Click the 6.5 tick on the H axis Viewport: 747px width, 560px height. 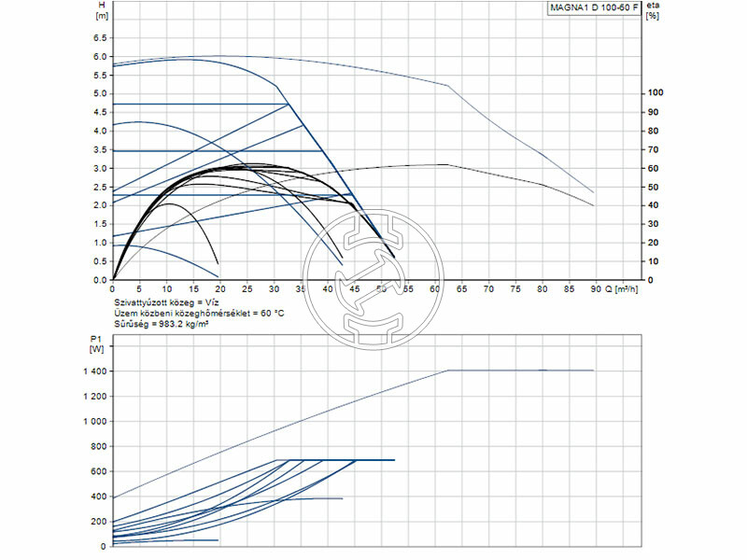click(100, 38)
